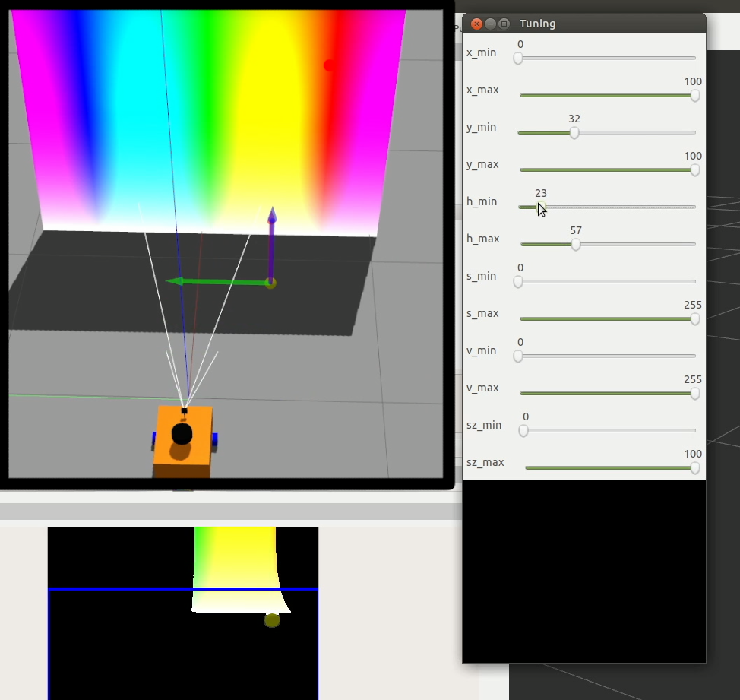Maximize the Tuning window

tap(504, 24)
